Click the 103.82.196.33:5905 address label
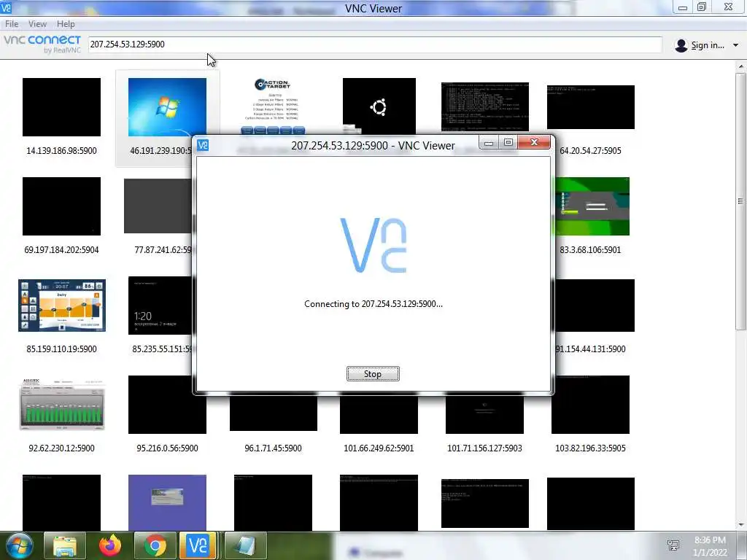 click(590, 448)
